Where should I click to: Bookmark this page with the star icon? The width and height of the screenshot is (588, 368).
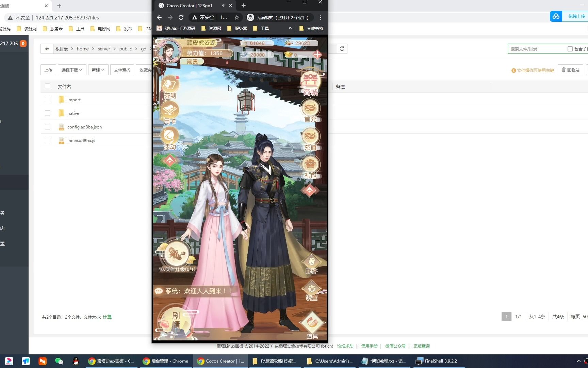[x=237, y=17]
